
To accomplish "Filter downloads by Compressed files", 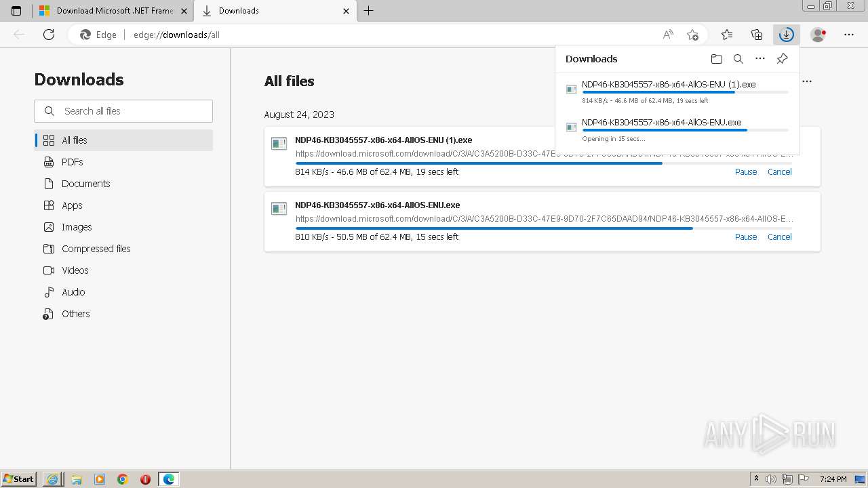I will [124, 249].
